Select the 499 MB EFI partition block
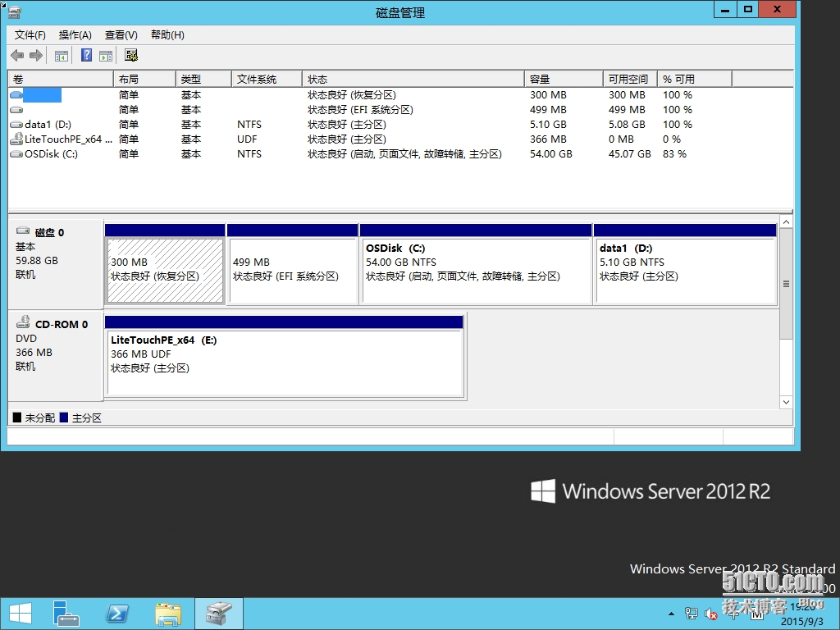 pyautogui.click(x=293, y=265)
